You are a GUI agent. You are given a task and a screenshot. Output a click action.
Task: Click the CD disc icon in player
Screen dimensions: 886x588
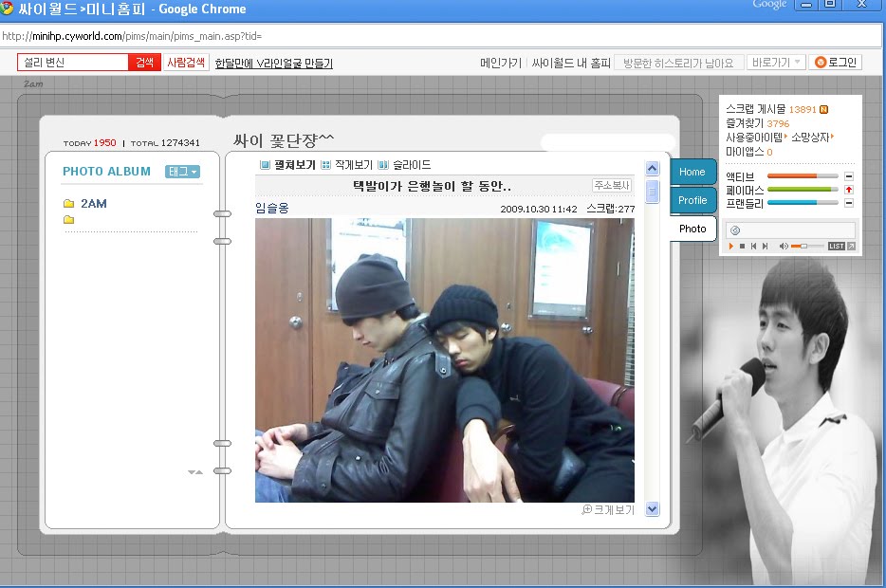click(x=735, y=230)
